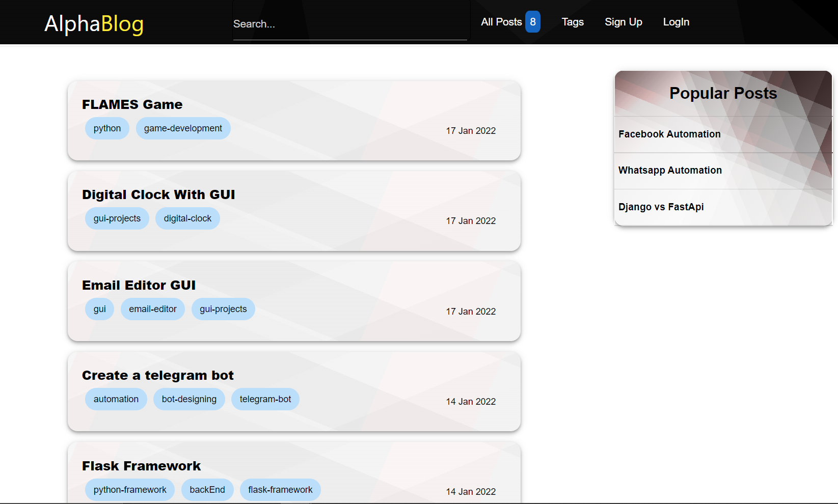Viewport: 838px width, 504px height.
Task: Click inside the Search field
Action: tap(350, 23)
